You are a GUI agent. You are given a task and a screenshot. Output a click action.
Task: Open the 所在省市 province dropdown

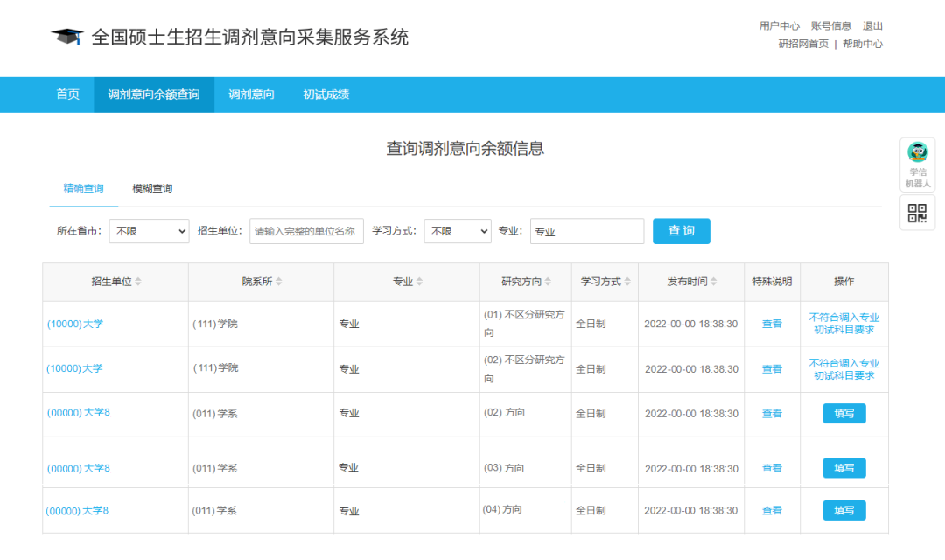click(149, 231)
